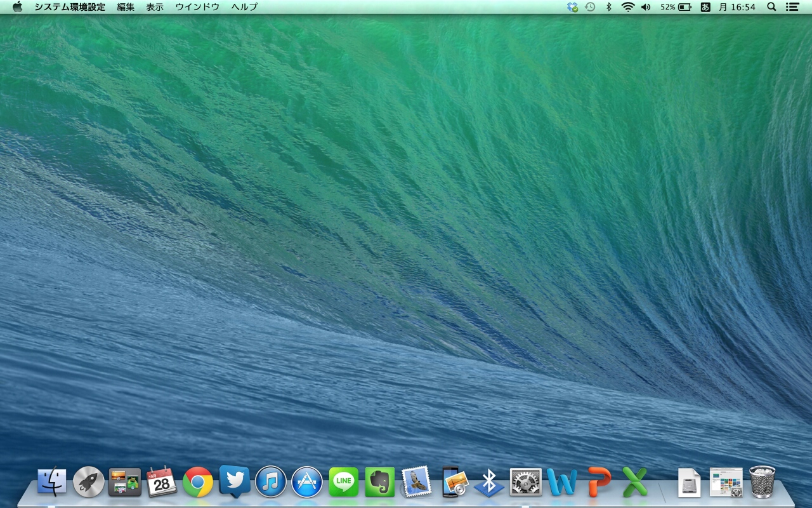Restore the minimized System Preferences window
Screen dimensions: 812x508
[x=726, y=483]
